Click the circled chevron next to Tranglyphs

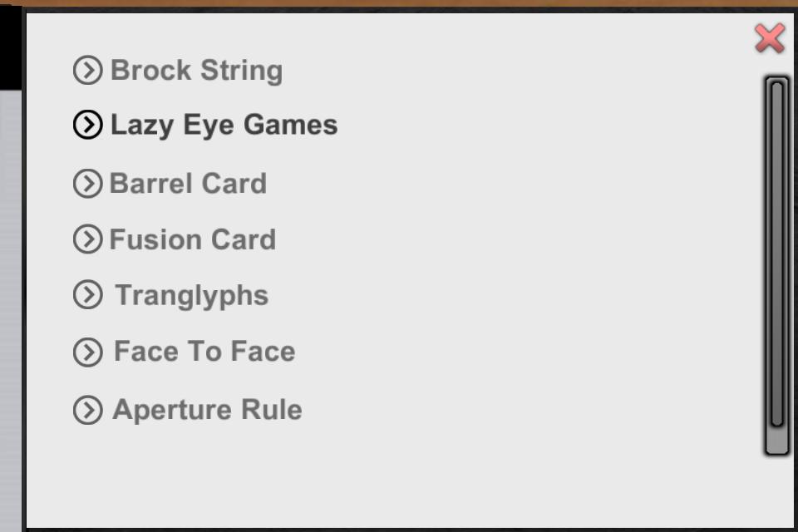pyautogui.click(x=87, y=295)
